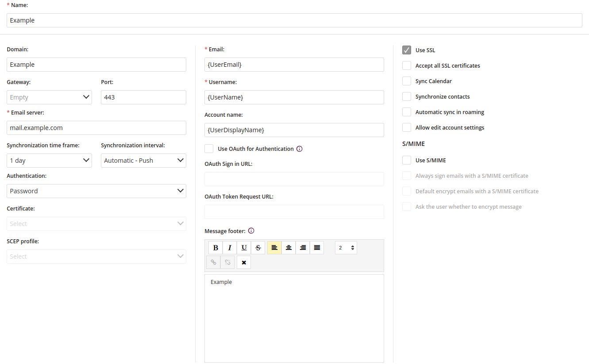Uncheck the Use SSL checkbox
The height and width of the screenshot is (364, 589).
coord(407,50)
